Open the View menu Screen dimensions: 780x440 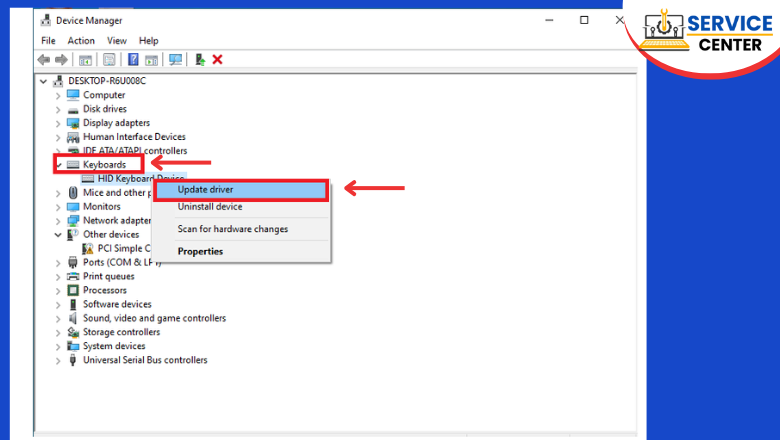[117, 41]
